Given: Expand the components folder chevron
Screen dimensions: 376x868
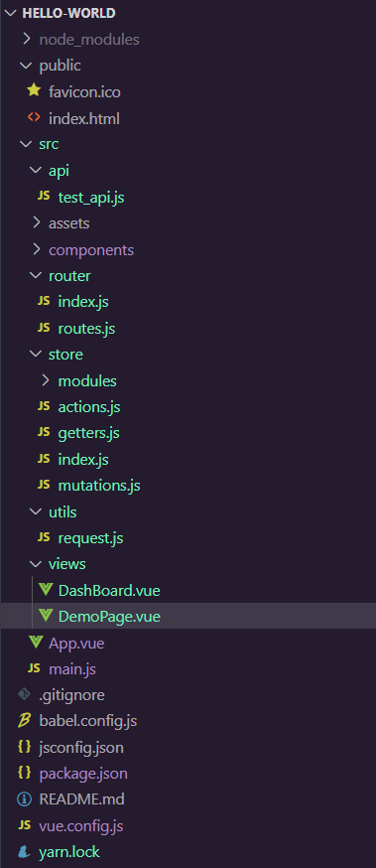Looking at the screenshot, I should pyautogui.click(x=36, y=249).
